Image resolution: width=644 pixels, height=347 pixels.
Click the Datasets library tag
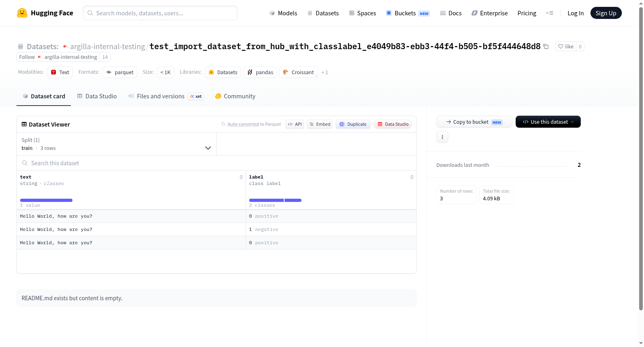click(223, 72)
